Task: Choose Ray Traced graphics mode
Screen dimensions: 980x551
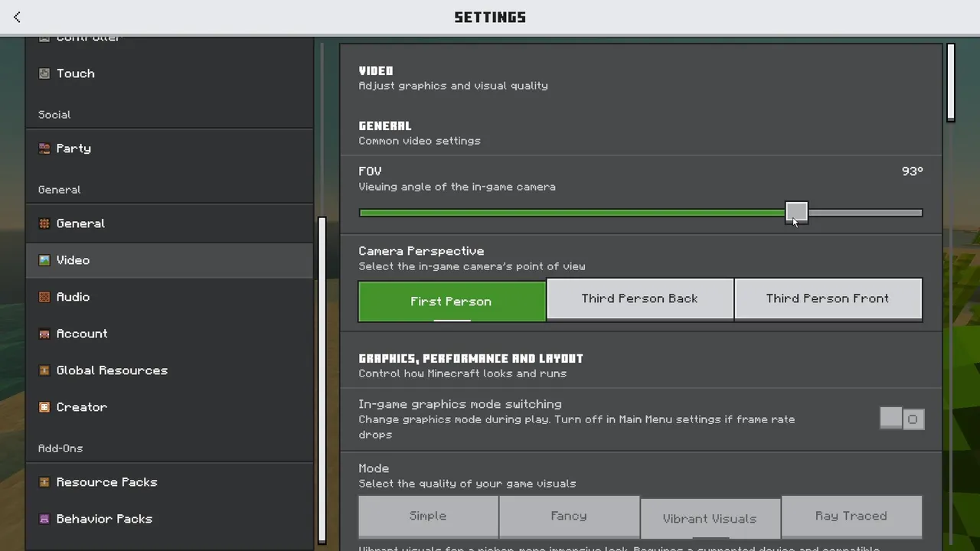Action: click(x=851, y=517)
